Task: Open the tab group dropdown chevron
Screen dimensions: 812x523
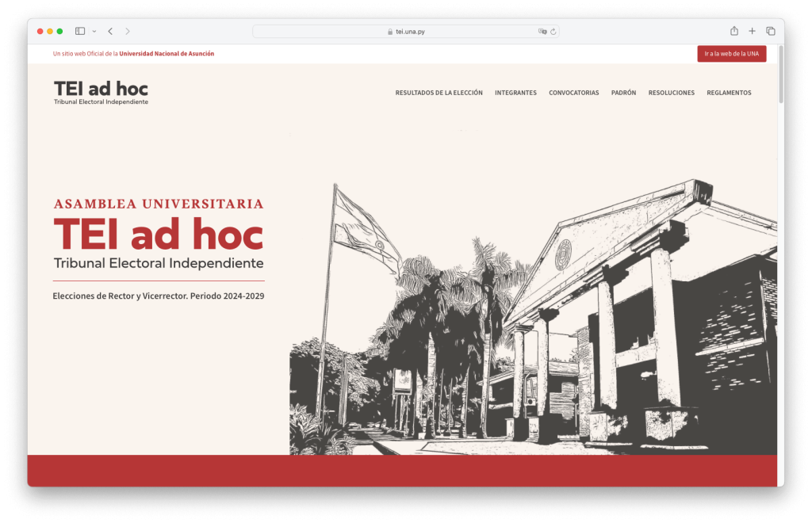Action: click(x=94, y=31)
